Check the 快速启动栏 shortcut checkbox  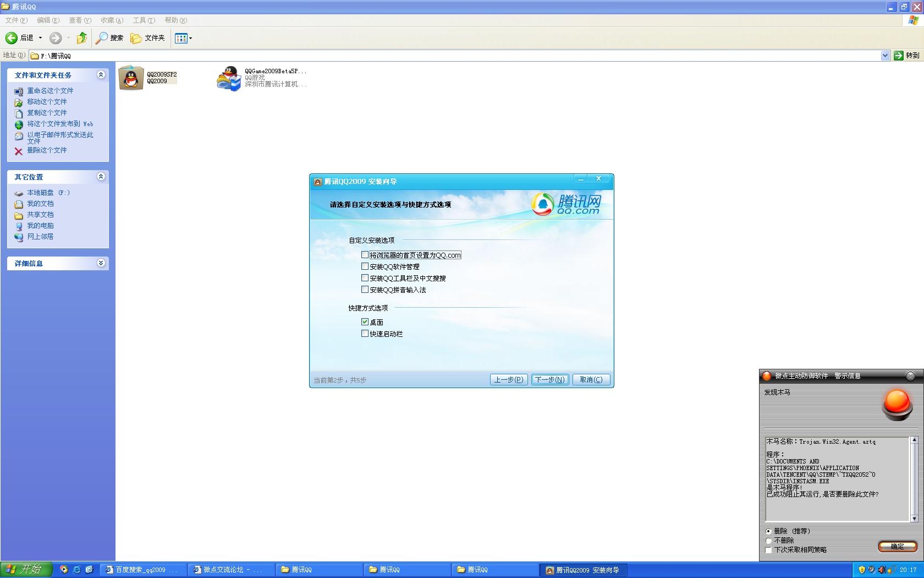coord(365,334)
